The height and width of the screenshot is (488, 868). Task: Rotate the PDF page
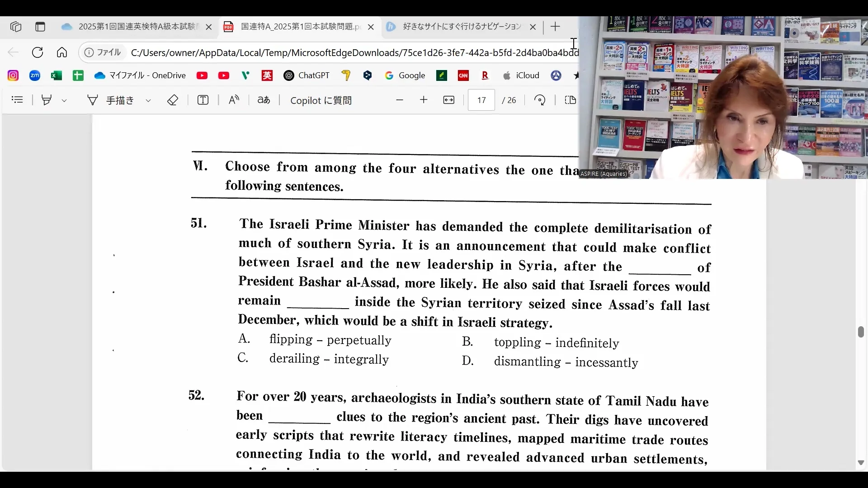[x=540, y=100]
